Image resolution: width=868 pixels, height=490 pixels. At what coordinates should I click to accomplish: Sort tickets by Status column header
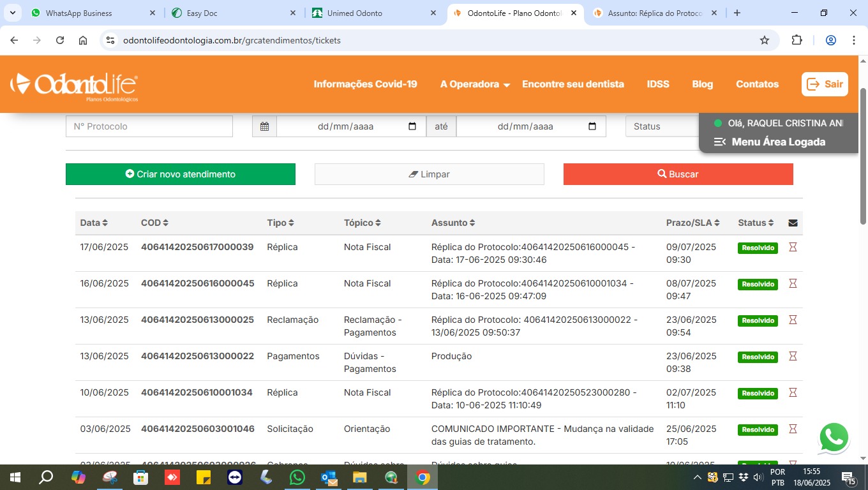point(756,223)
